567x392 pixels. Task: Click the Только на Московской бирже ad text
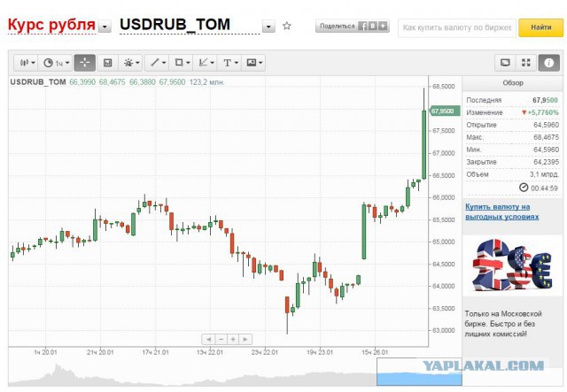coord(503,324)
